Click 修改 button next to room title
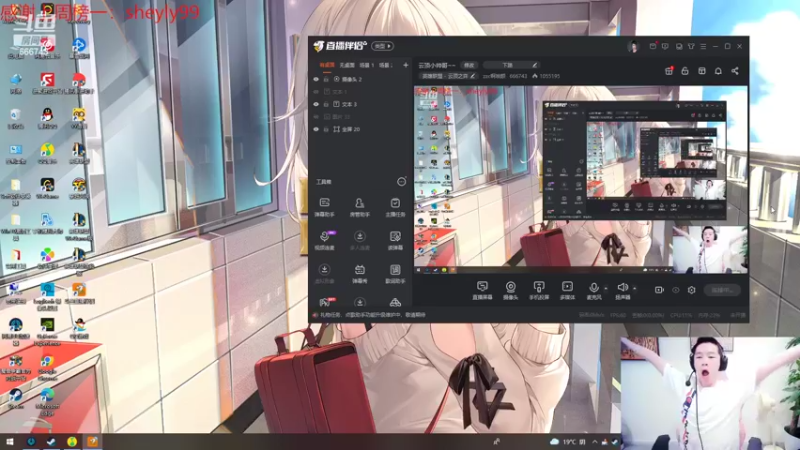 click(468, 65)
